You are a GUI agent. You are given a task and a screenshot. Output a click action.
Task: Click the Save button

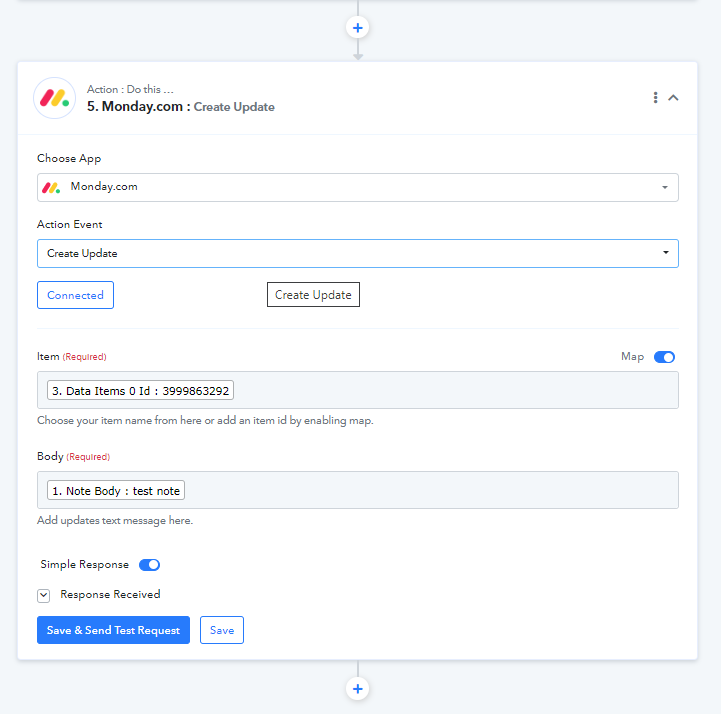(x=222, y=630)
